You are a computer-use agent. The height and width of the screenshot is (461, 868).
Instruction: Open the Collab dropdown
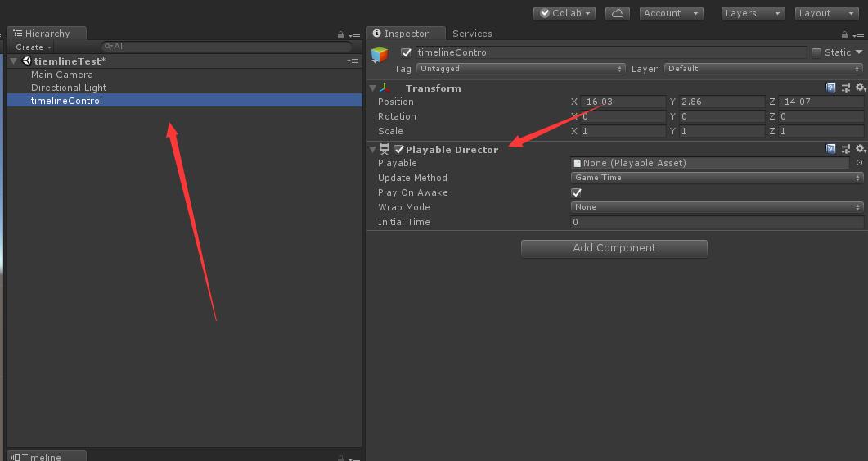click(564, 13)
